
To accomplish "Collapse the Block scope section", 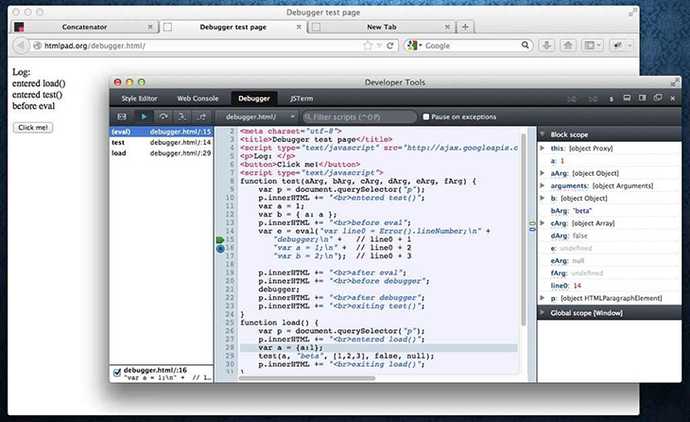I will point(543,133).
